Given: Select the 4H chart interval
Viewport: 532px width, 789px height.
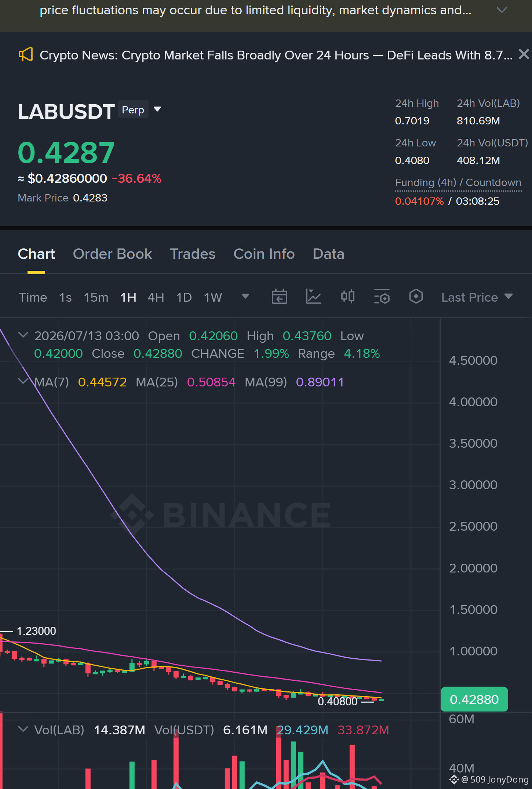Looking at the screenshot, I should (x=156, y=297).
